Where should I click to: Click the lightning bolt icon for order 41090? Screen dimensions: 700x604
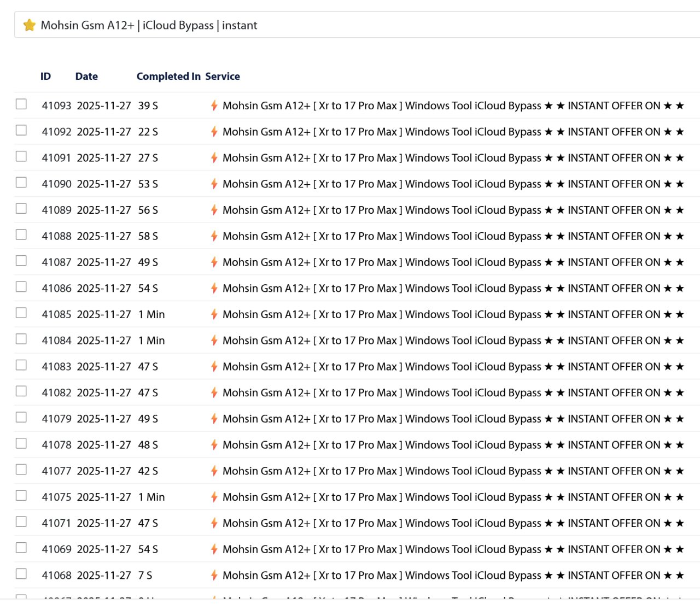pyautogui.click(x=214, y=184)
